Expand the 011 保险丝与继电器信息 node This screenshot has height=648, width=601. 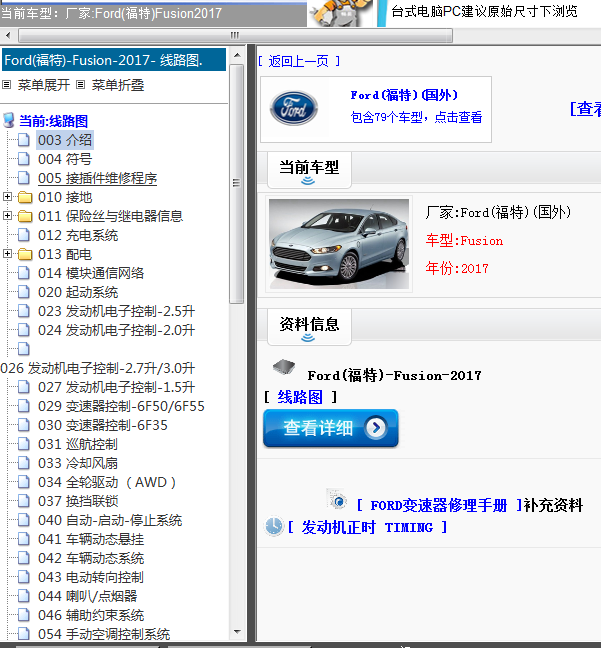[7, 216]
